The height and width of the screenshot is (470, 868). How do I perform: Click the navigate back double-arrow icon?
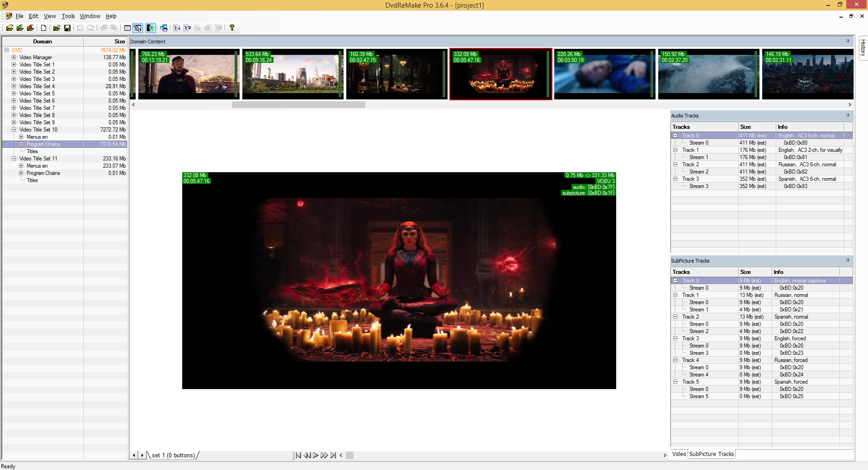tap(104, 28)
